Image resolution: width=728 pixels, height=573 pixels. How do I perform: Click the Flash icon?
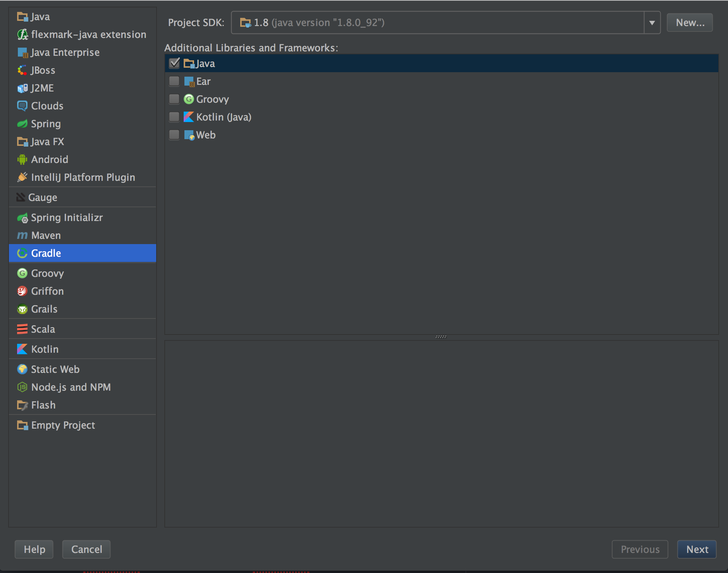click(22, 405)
